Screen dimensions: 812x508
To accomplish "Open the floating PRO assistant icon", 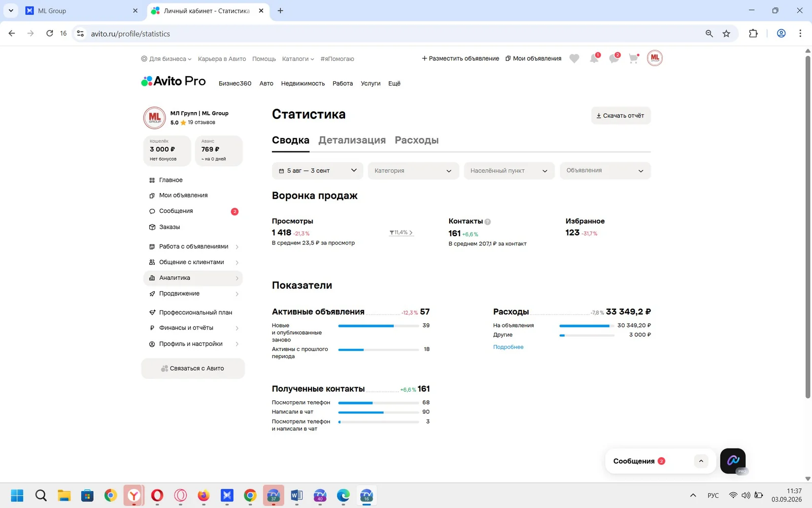I will (x=733, y=461).
